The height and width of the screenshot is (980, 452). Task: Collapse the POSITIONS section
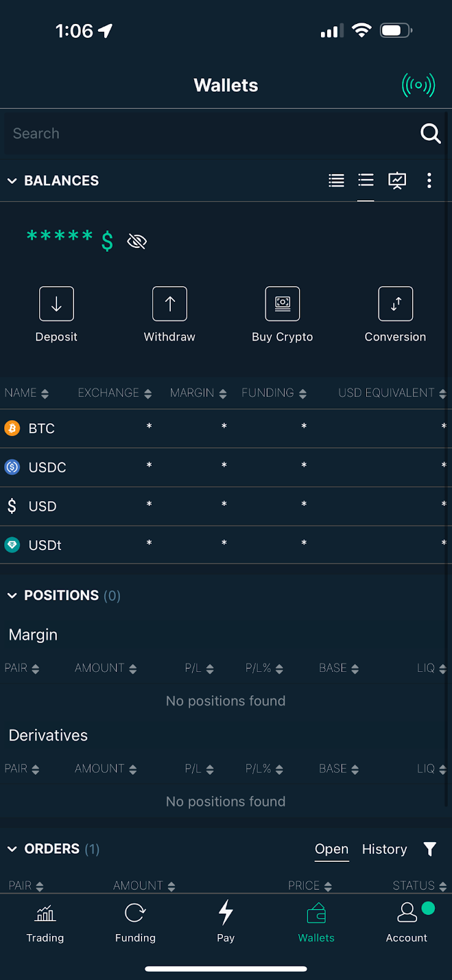[x=12, y=595]
